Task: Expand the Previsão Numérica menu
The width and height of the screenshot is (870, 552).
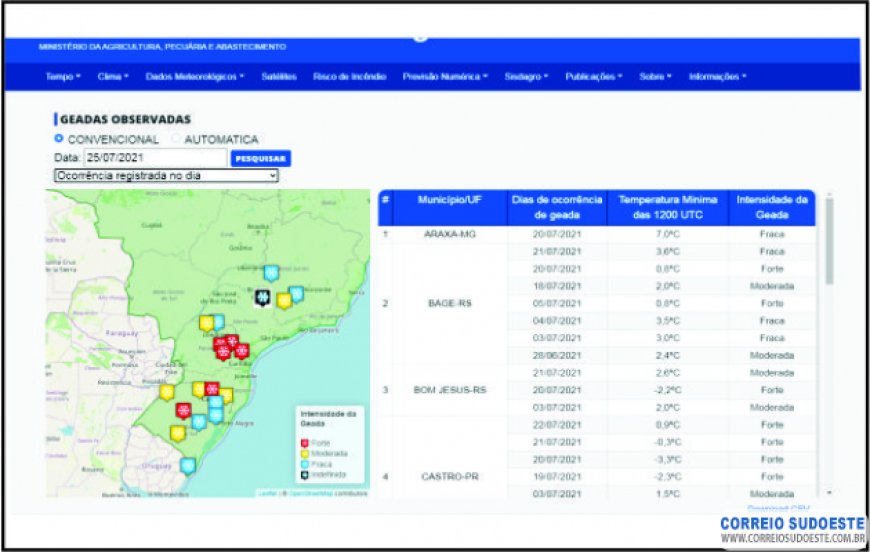Action: 445,77
